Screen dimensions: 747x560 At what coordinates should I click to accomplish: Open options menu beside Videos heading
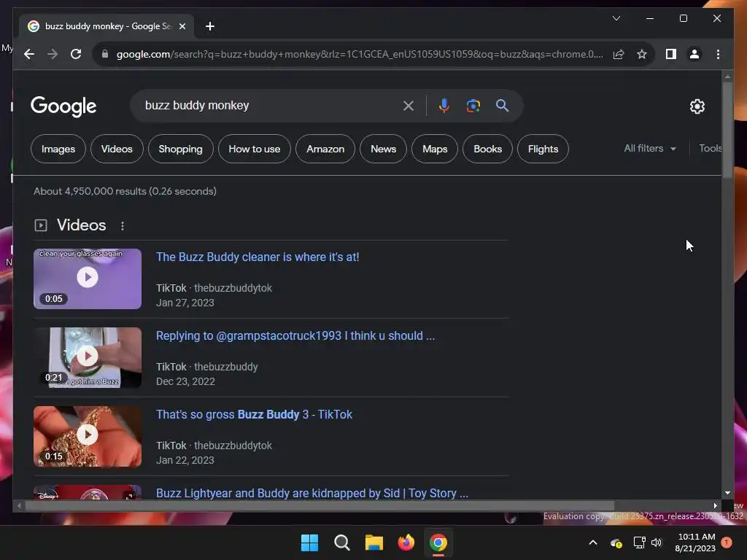point(123,226)
